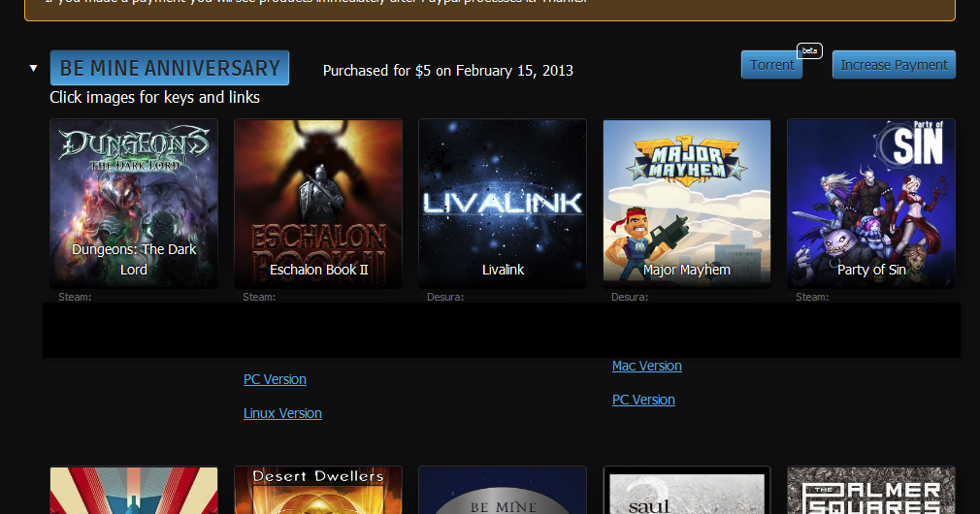Click Steam: label under Dungeons: The Dark Lord
980x514 pixels.
[75, 298]
